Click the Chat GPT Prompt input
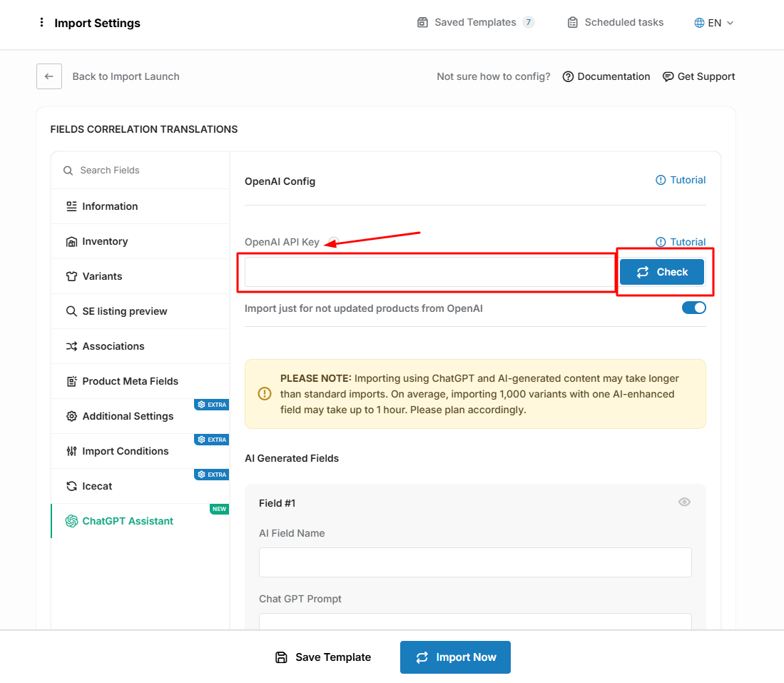Screen dimensions: 784x683 [476, 622]
